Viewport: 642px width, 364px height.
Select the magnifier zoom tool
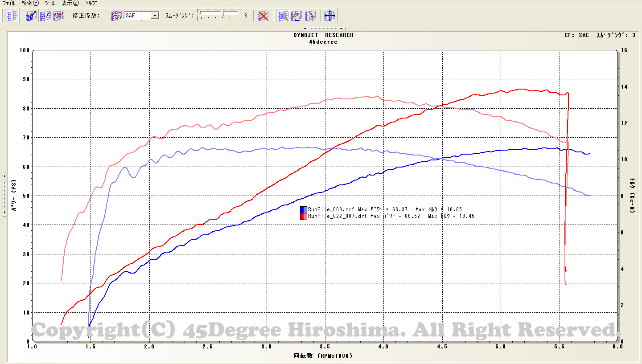[283, 16]
